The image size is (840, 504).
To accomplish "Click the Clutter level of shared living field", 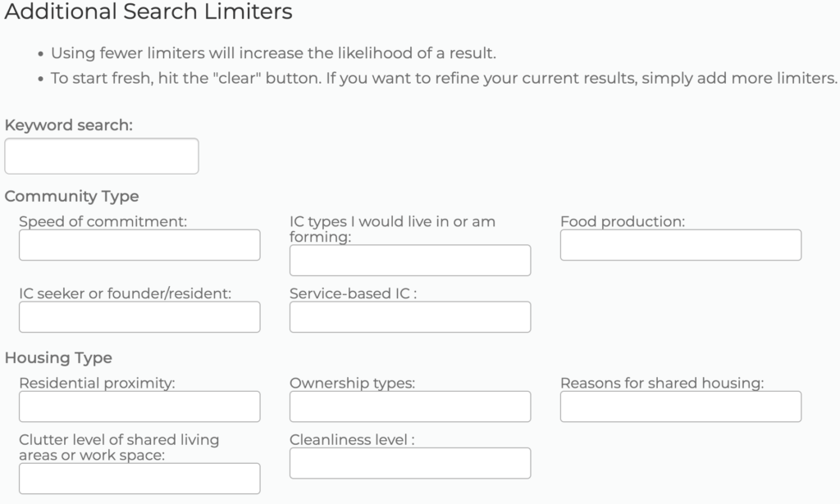I will pyautogui.click(x=139, y=479).
